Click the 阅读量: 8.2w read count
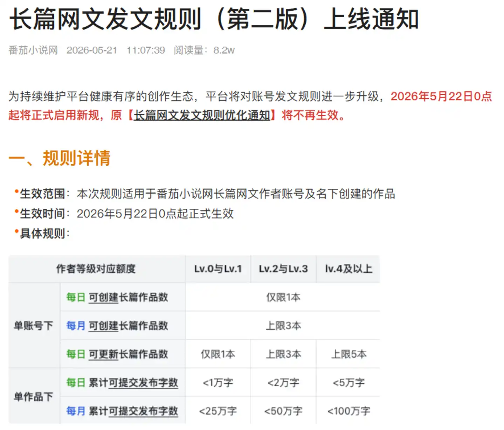 click(x=204, y=50)
